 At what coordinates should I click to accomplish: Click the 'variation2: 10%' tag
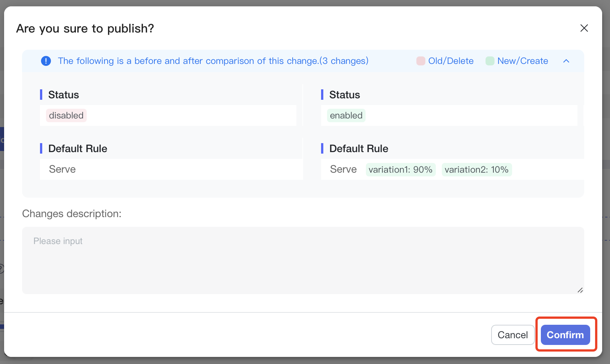point(477,170)
